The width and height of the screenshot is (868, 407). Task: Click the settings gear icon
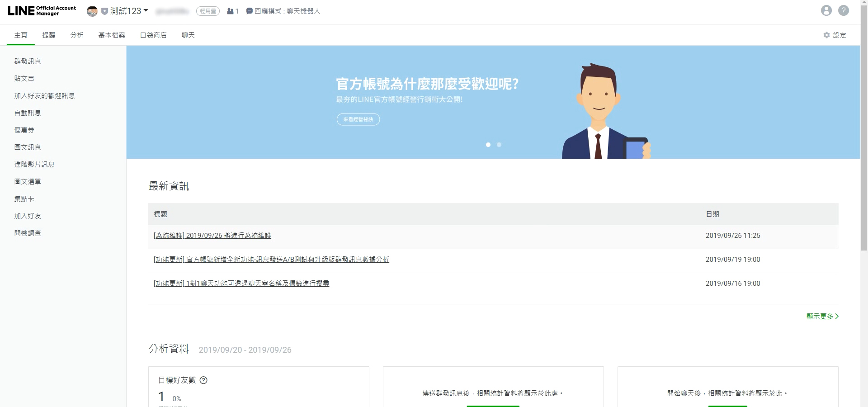(x=827, y=35)
